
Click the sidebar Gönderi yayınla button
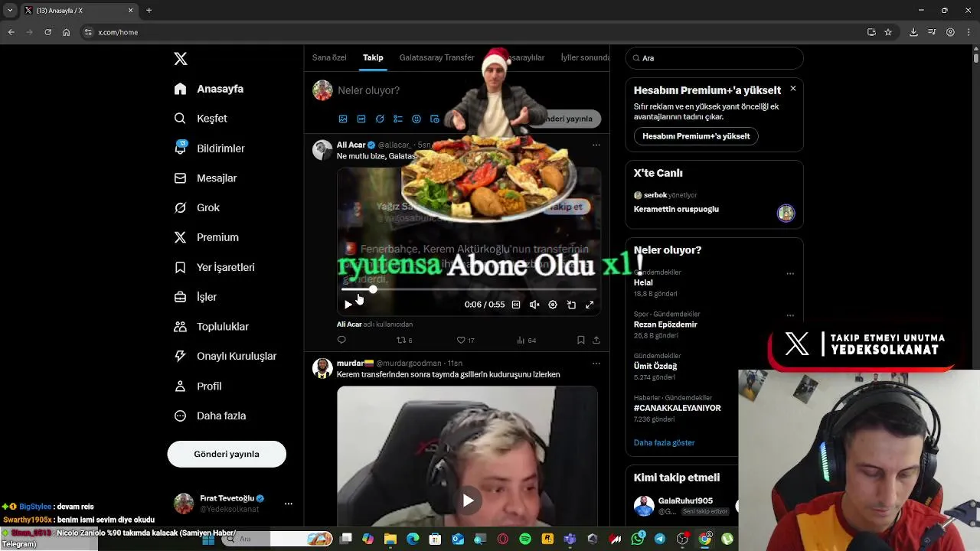tap(227, 454)
